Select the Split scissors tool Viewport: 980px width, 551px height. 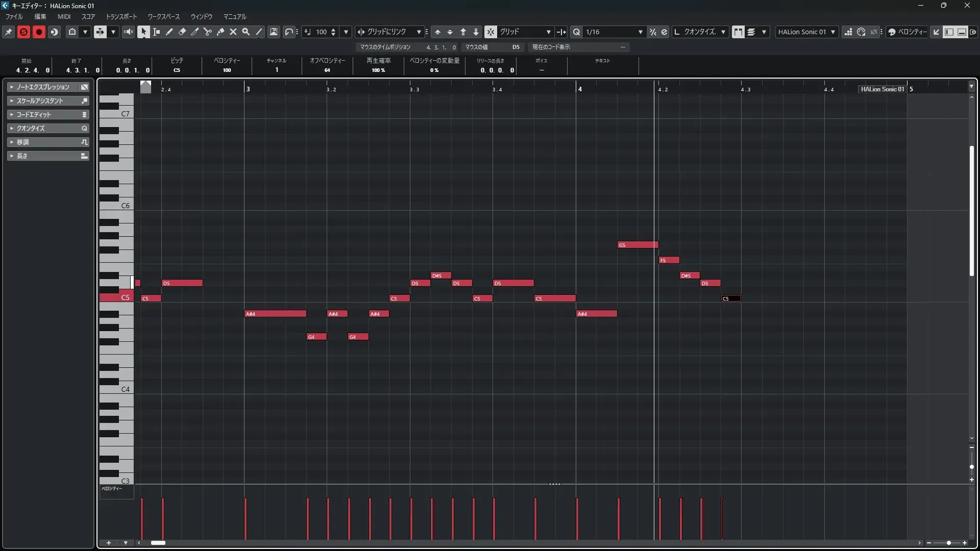coord(208,32)
